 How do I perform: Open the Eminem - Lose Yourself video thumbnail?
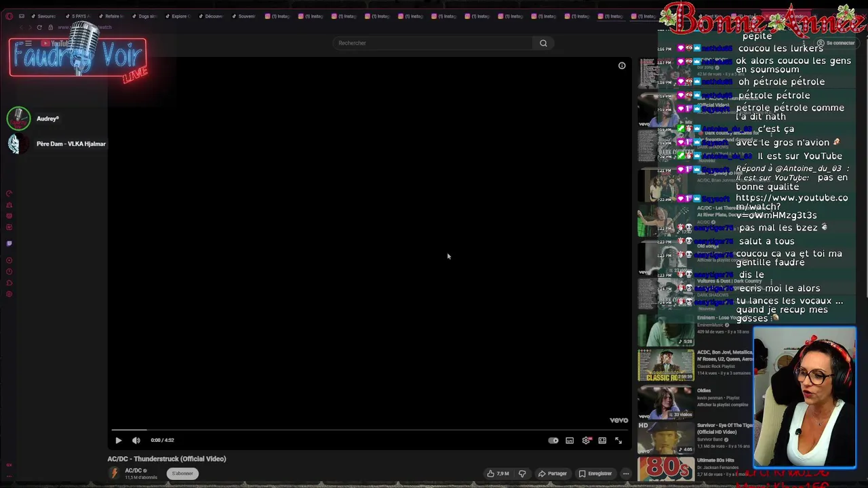pos(666,330)
